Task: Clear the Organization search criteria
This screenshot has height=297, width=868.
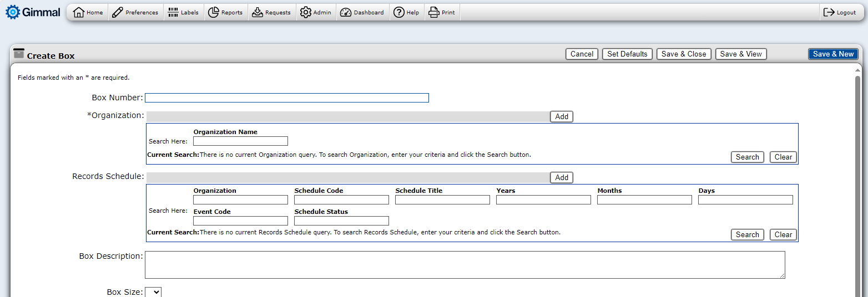Action: pos(783,157)
